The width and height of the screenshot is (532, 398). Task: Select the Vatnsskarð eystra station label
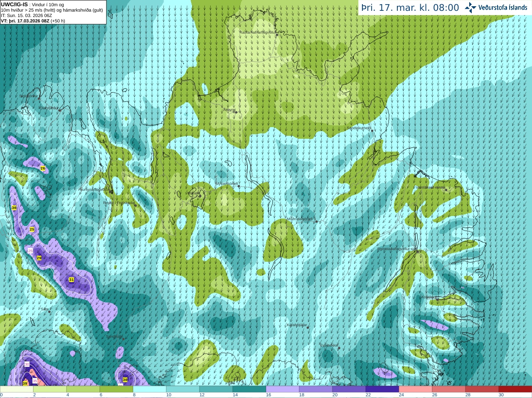tap(430, 187)
